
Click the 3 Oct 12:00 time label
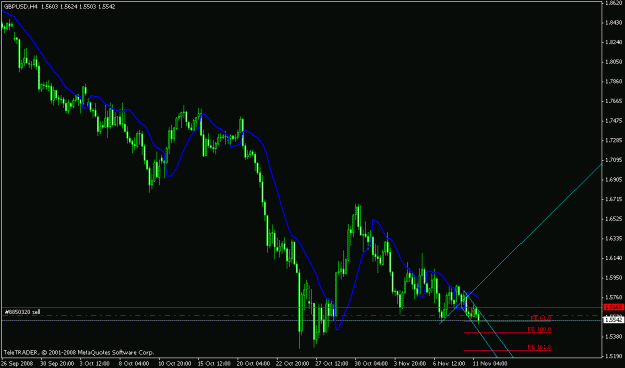pyautogui.click(x=94, y=364)
